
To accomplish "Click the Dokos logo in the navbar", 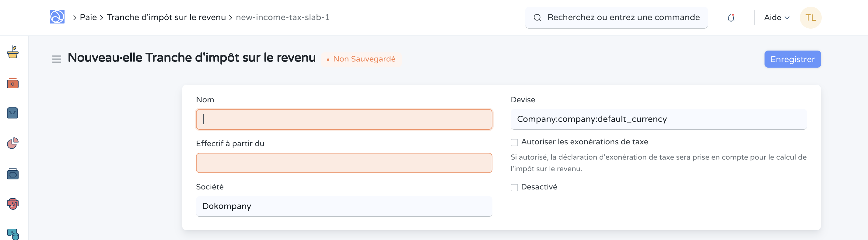I will (57, 17).
